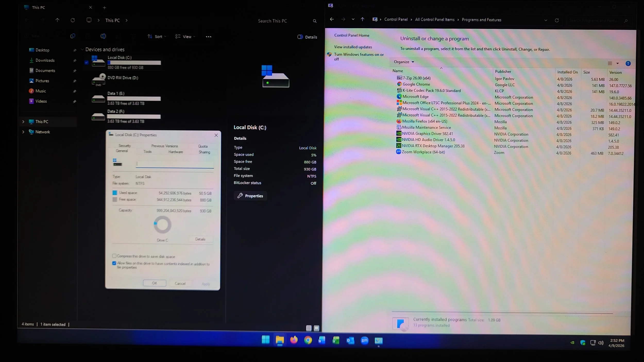Expand the This PC tree node
Viewport: 644px width, 362px height.
point(23,122)
